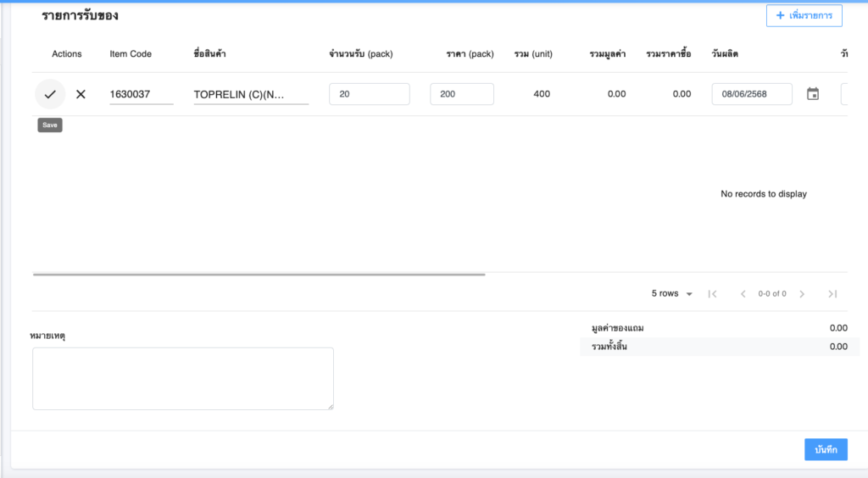Cancel row editing with the X icon
The width and height of the screenshot is (868, 478).
point(81,94)
